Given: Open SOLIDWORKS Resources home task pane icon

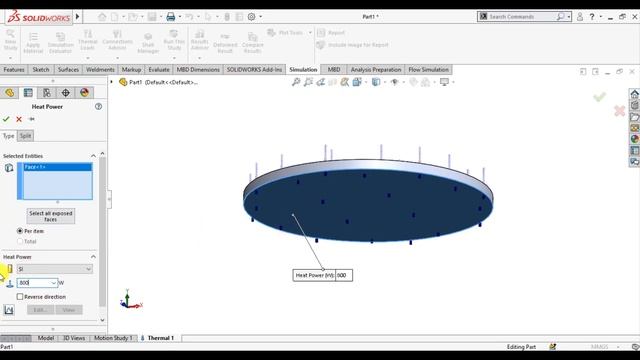Looking at the screenshot, I should (635, 94).
